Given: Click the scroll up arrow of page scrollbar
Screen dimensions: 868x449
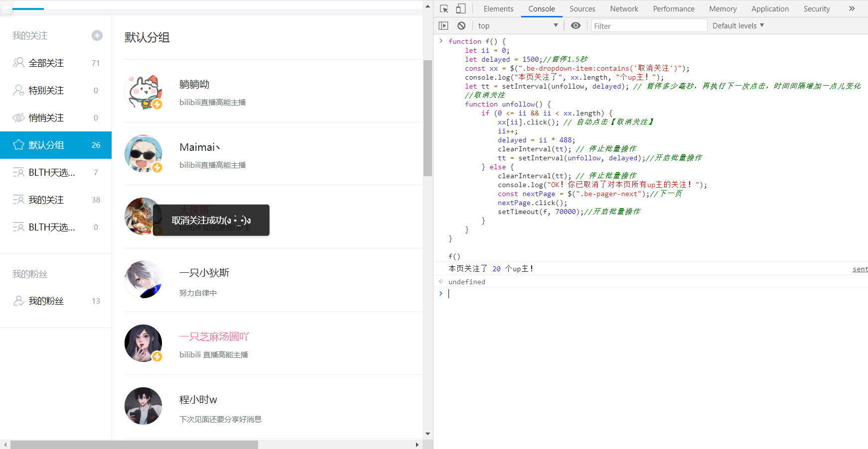Looking at the screenshot, I should pyautogui.click(x=428, y=6).
